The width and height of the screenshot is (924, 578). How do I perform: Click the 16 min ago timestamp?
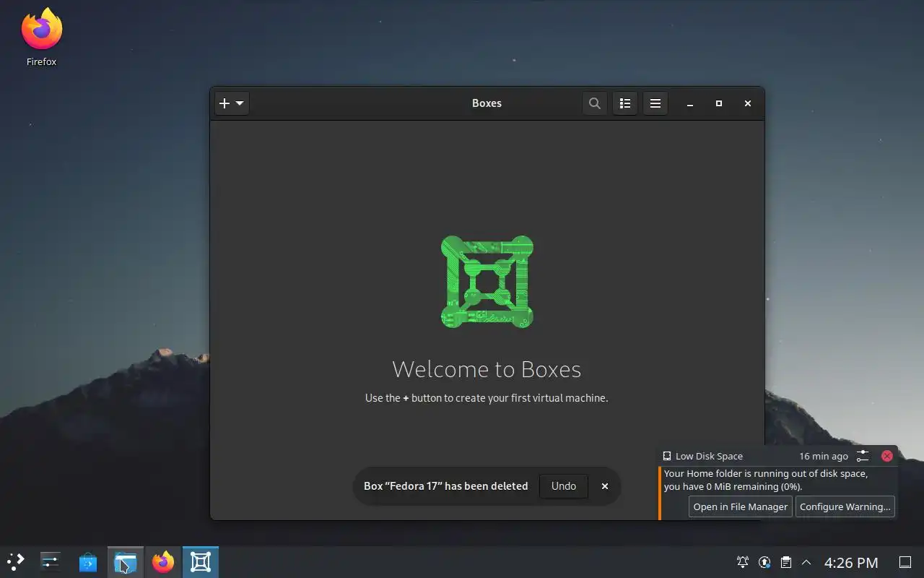point(824,457)
